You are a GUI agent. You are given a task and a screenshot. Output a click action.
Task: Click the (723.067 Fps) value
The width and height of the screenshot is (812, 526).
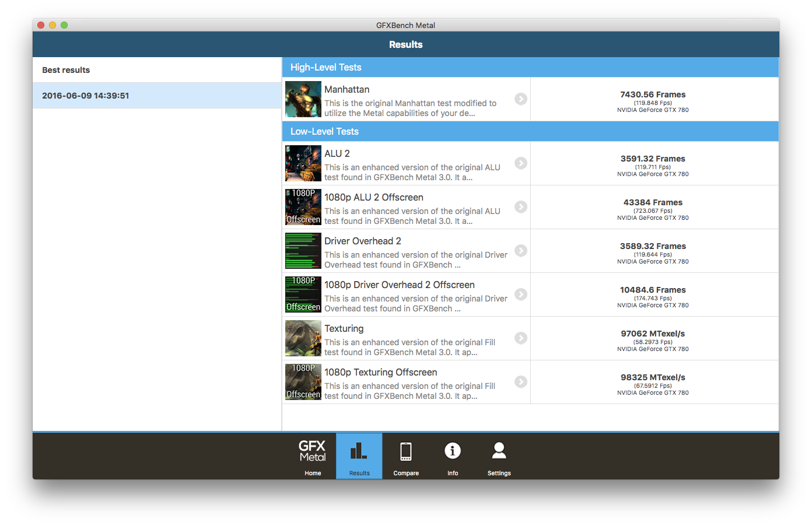coord(653,211)
